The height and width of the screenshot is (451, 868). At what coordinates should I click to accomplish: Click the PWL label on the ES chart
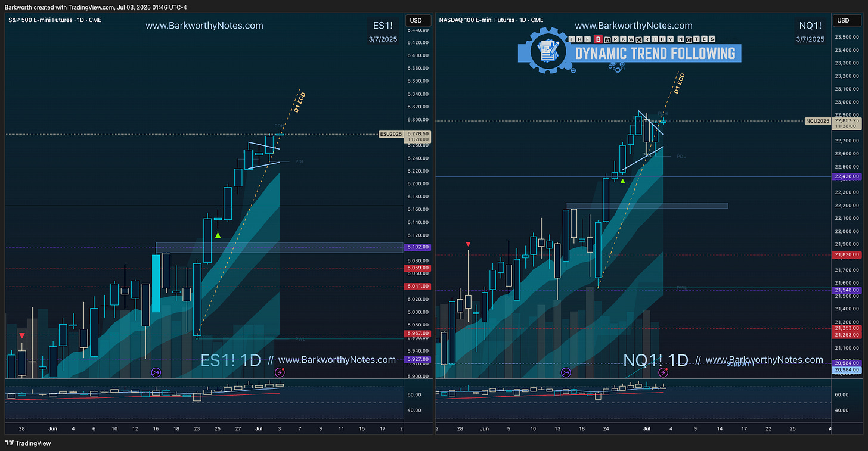(x=300, y=338)
